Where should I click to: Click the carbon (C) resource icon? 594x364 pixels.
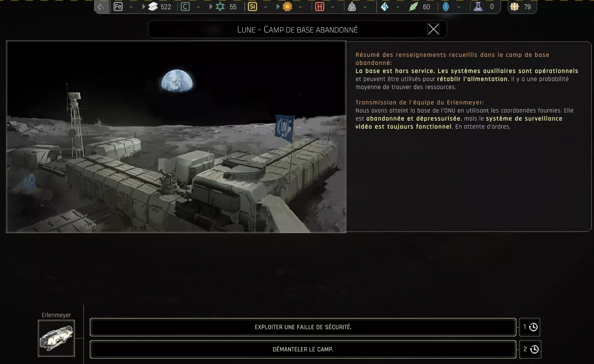click(x=185, y=7)
